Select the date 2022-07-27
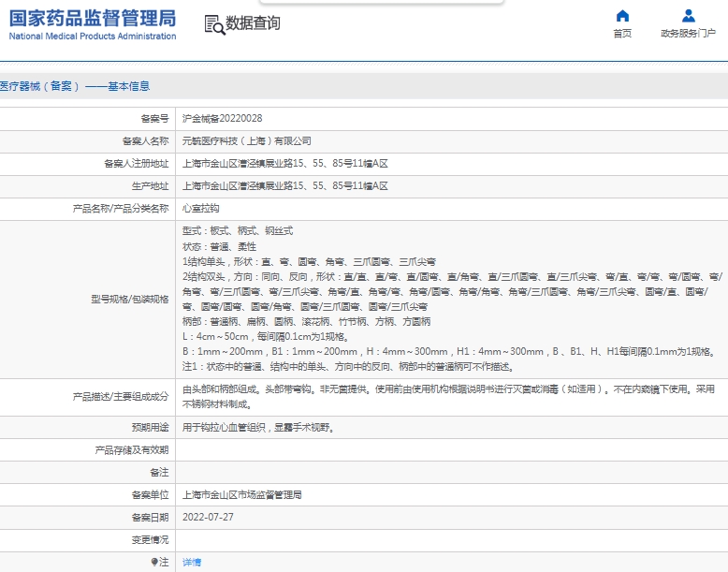The image size is (728, 572). 208,517
